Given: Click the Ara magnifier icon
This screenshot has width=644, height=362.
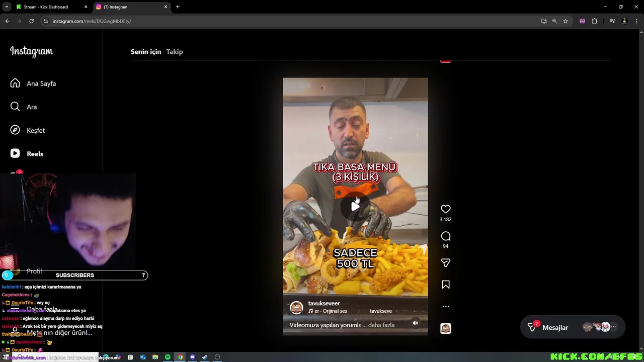Looking at the screenshot, I should pyautogui.click(x=15, y=107).
